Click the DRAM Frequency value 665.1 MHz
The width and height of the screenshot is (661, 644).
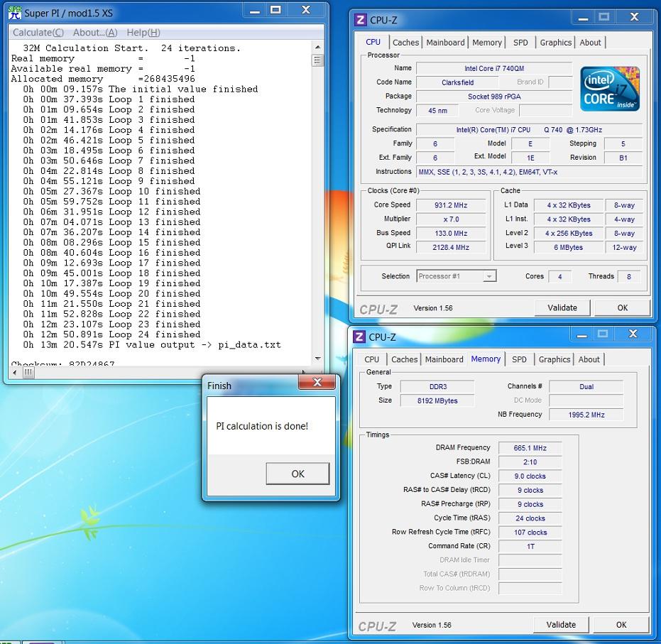coord(530,448)
